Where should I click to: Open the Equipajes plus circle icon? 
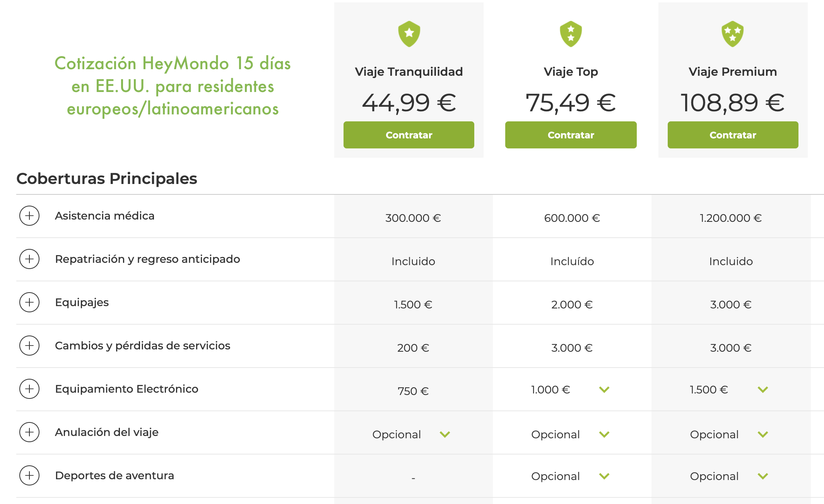point(29,302)
